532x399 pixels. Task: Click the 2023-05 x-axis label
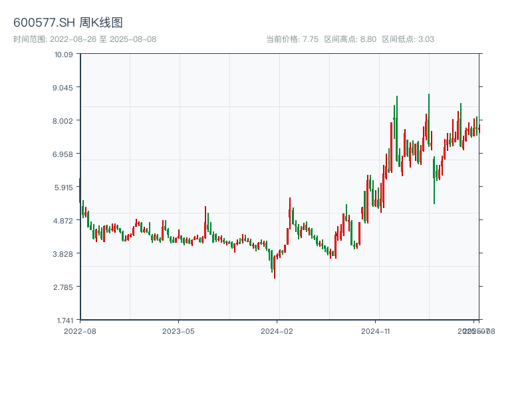coord(178,331)
